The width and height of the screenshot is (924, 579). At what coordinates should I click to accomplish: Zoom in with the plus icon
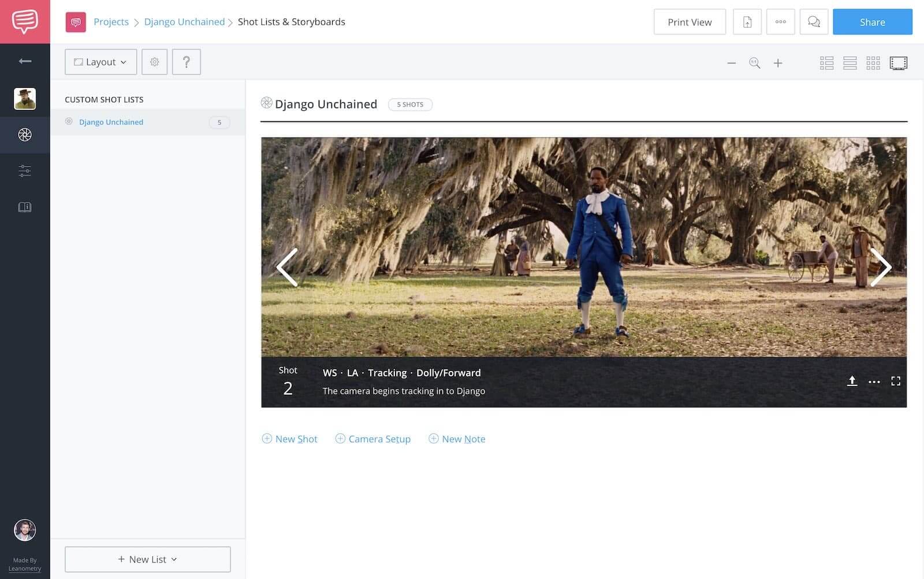tap(778, 63)
